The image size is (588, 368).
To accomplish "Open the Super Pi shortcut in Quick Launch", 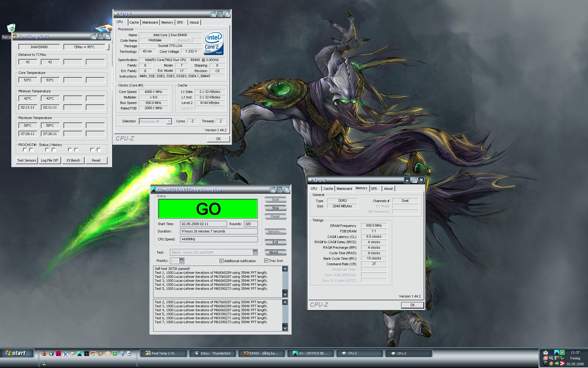I will tap(66, 353).
